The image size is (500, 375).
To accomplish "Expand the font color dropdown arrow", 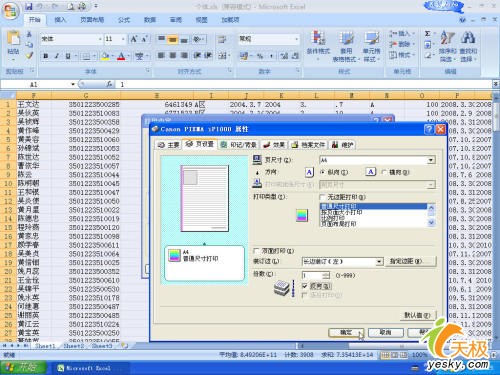I will [128, 56].
